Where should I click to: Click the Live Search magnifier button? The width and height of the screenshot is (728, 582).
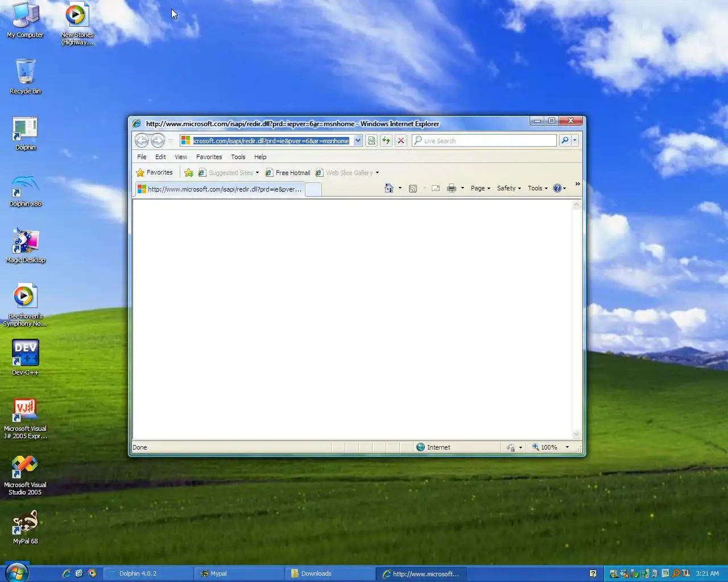coord(565,140)
